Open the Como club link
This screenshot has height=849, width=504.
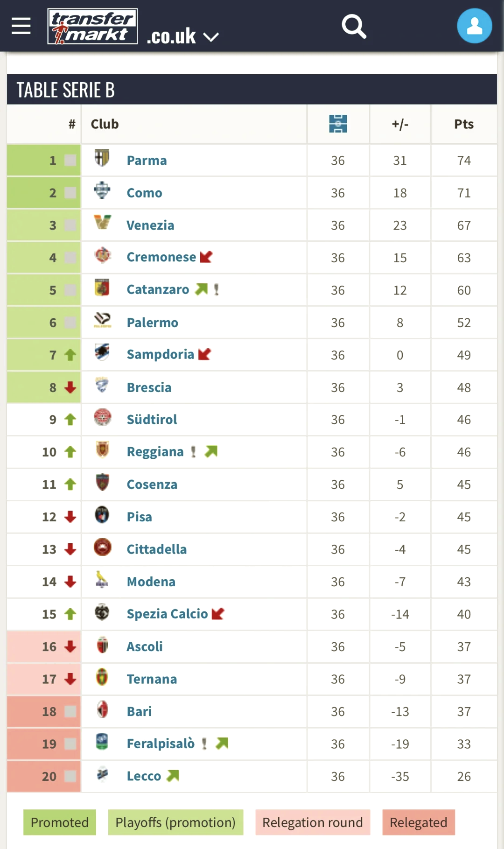[144, 193]
